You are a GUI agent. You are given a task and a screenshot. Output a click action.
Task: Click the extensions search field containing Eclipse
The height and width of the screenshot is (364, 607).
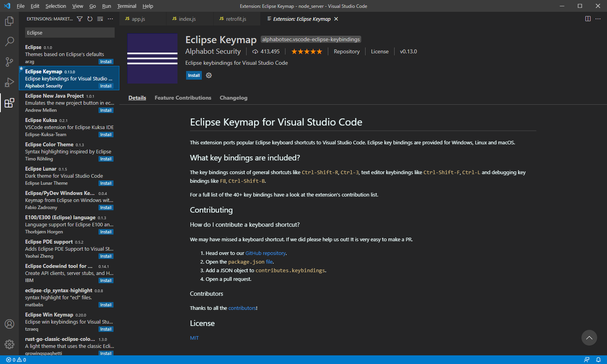tap(70, 33)
